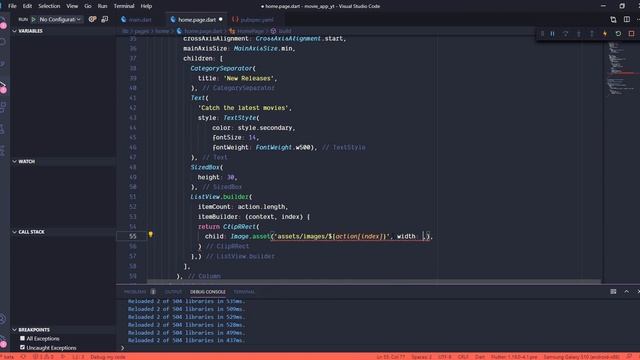Viewport: 640px width, 360px height.
Task: Open Explorer in the activity bar
Action: coord(3,23)
